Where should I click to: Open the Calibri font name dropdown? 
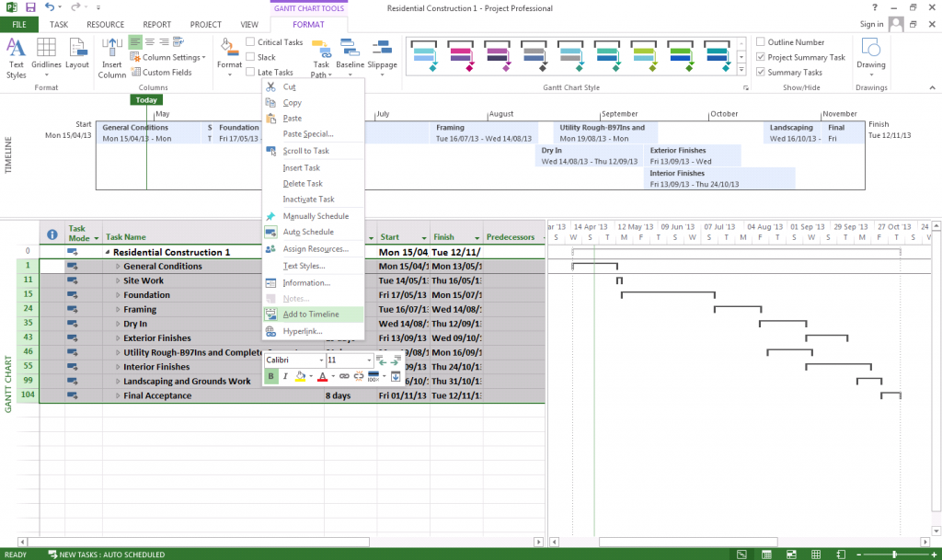(321, 360)
